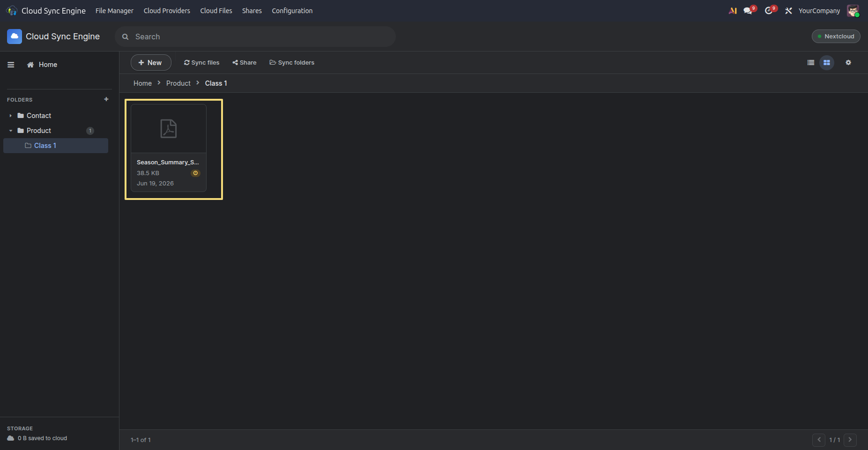Open the conversations chat icon
This screenshot has width=868, height=450.
[x=748, y=11]
